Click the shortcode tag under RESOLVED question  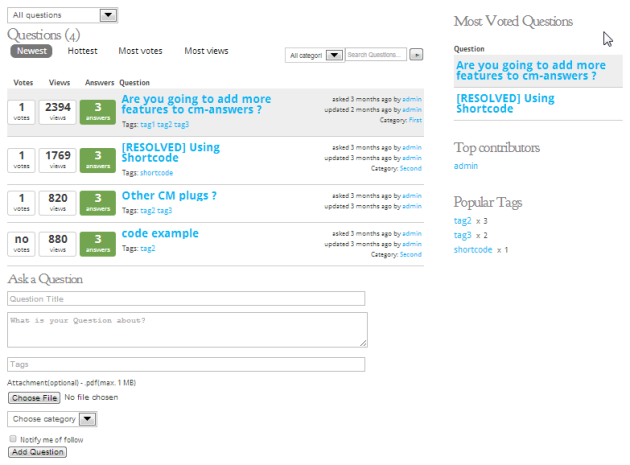[156, 173]
